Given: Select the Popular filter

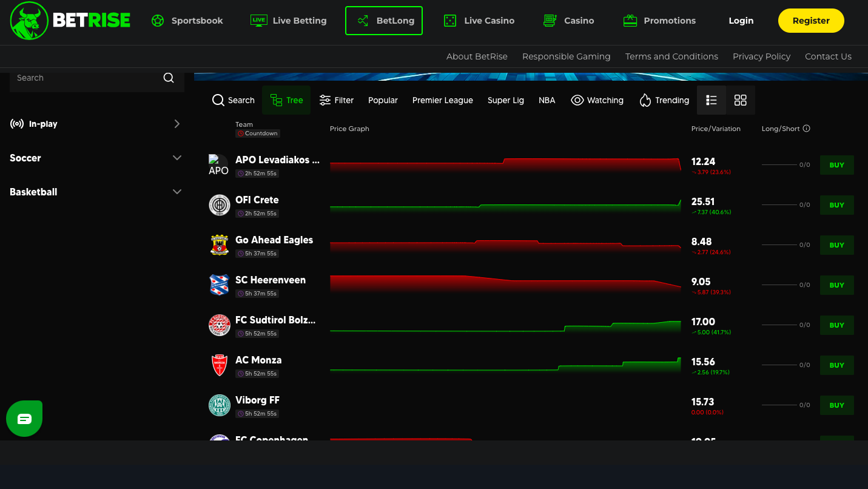Looking at the screenshot, I should tap(383, 100).
